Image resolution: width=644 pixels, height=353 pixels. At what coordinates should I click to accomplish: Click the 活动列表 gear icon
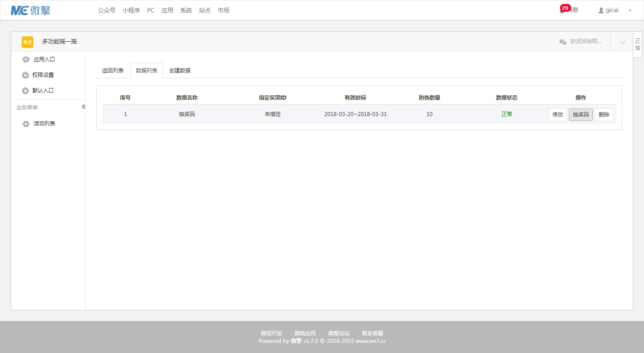[26, 124]
